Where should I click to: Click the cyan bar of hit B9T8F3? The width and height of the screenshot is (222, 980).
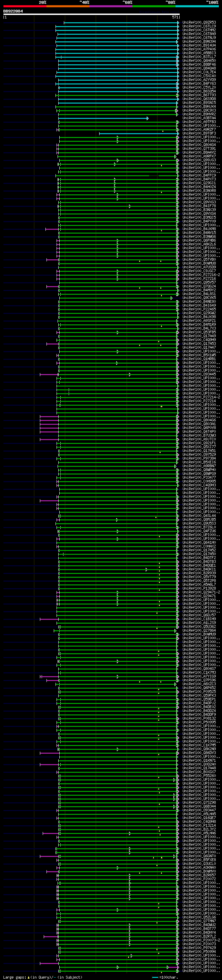139,133
